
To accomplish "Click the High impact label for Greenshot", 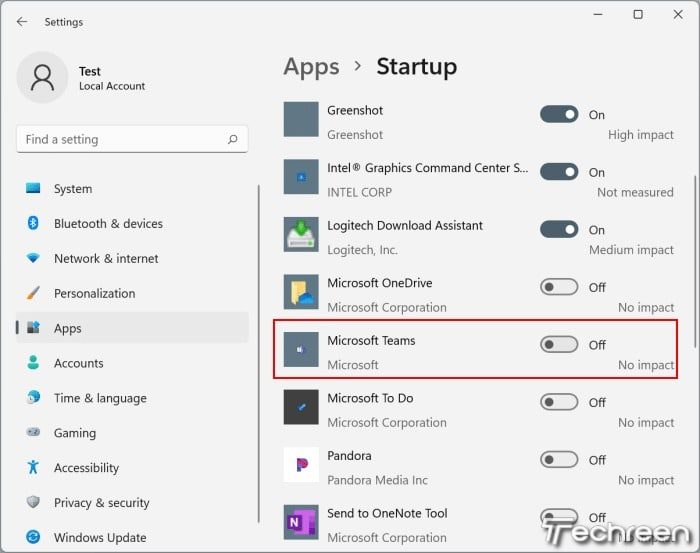I will click(641, 134).
